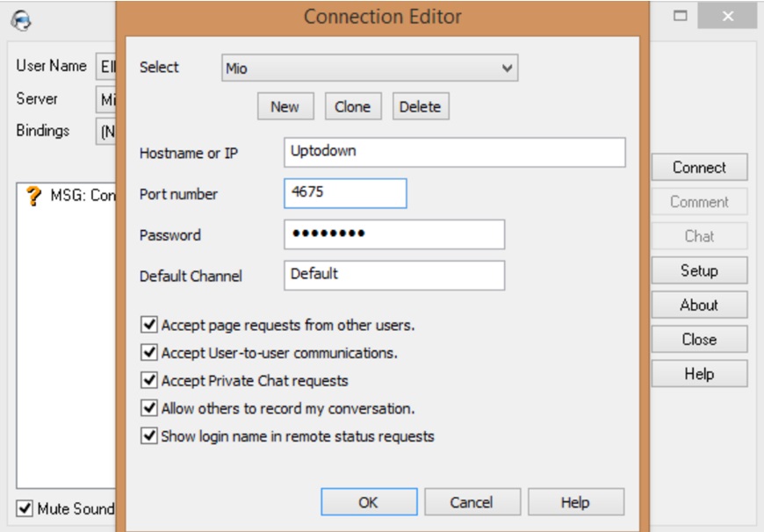
Task: Confirm the dialog with OK
Action: coord(368,502)
